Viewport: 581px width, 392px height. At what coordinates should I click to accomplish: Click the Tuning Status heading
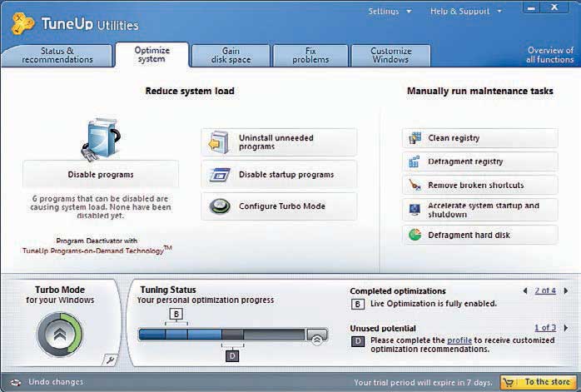click(168, 290)
